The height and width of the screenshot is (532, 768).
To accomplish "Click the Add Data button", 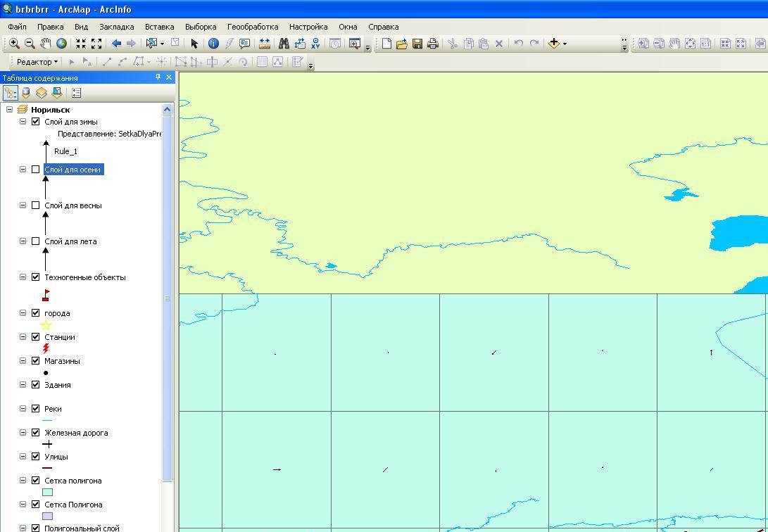I will [554, 44].
